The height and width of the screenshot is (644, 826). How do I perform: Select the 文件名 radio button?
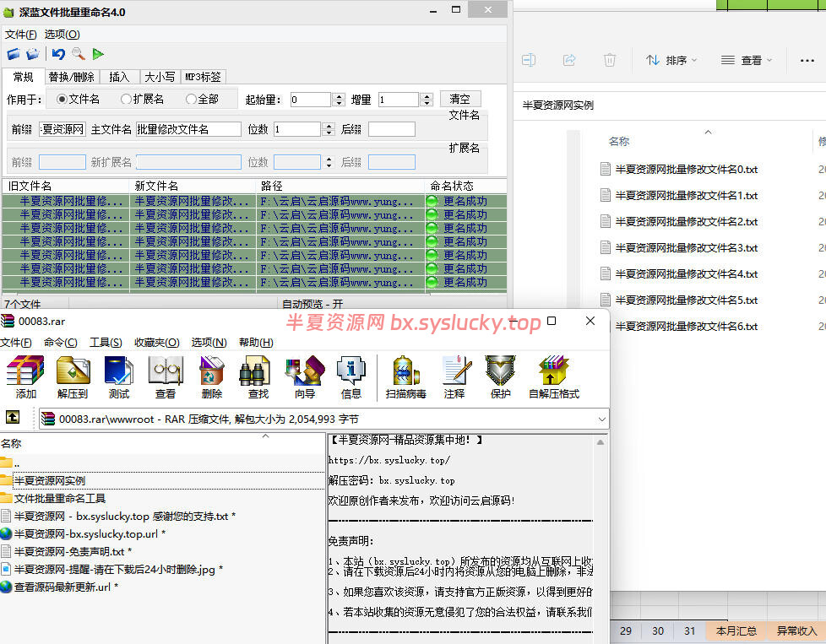[78, 99]
